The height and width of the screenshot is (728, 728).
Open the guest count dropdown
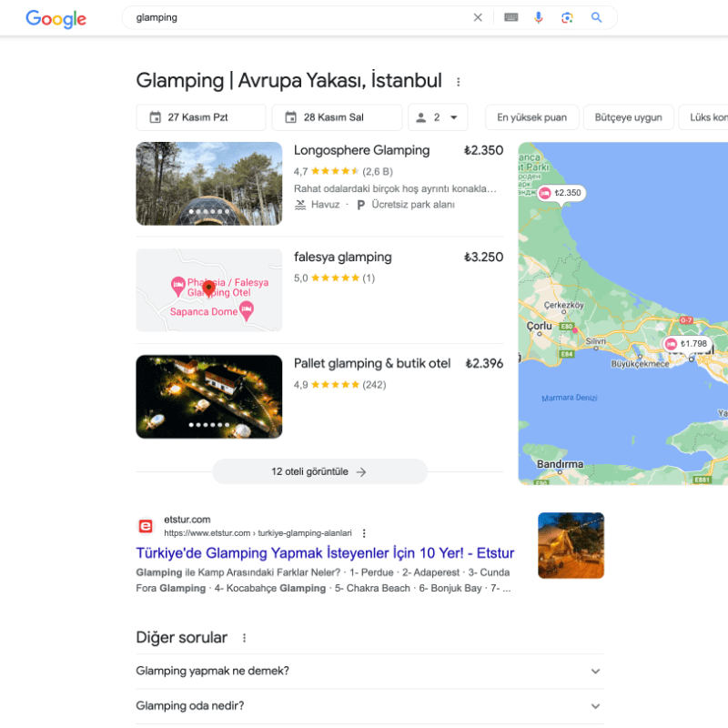pyautogui.click(x=438, y=117)
